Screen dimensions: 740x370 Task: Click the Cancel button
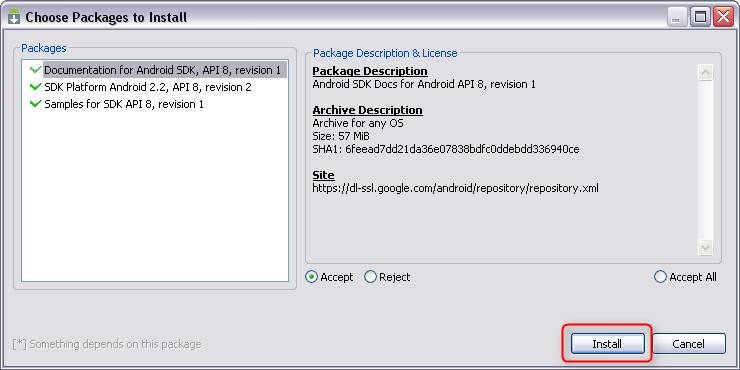tap(689, 344)
